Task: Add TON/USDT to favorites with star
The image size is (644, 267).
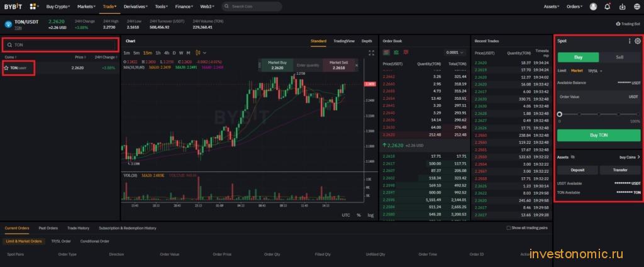Action: [6, 68]
